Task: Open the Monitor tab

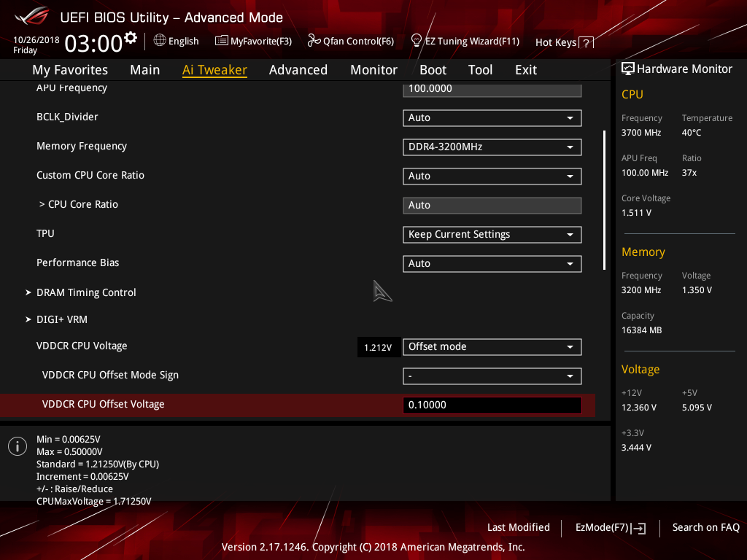Action: 373,70
